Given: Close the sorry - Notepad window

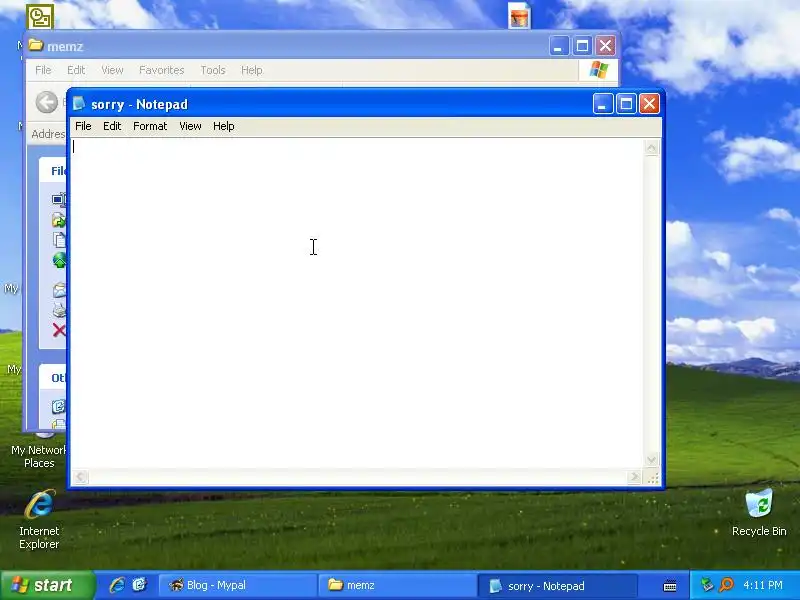Looking at the screenshot, I should (649, 104).
